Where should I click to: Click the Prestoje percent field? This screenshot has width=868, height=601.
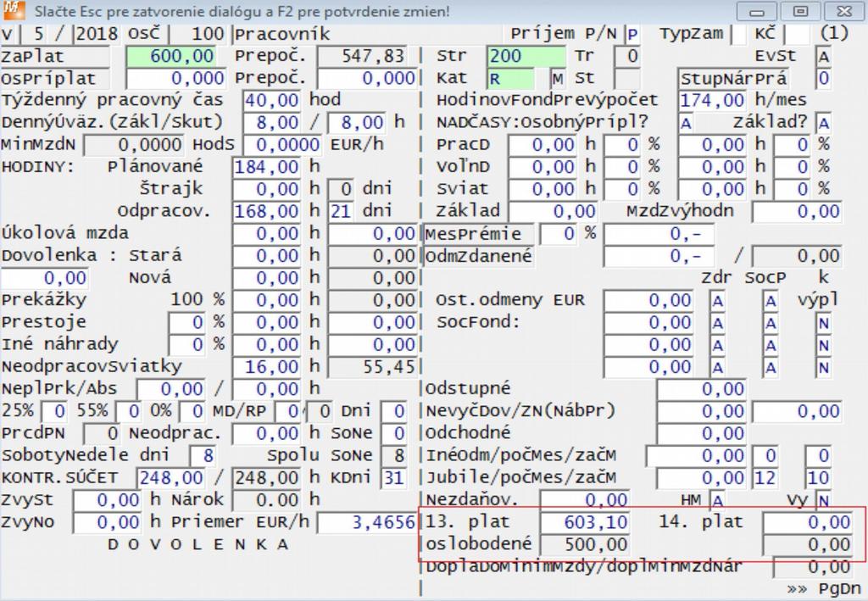pos(187,323)
